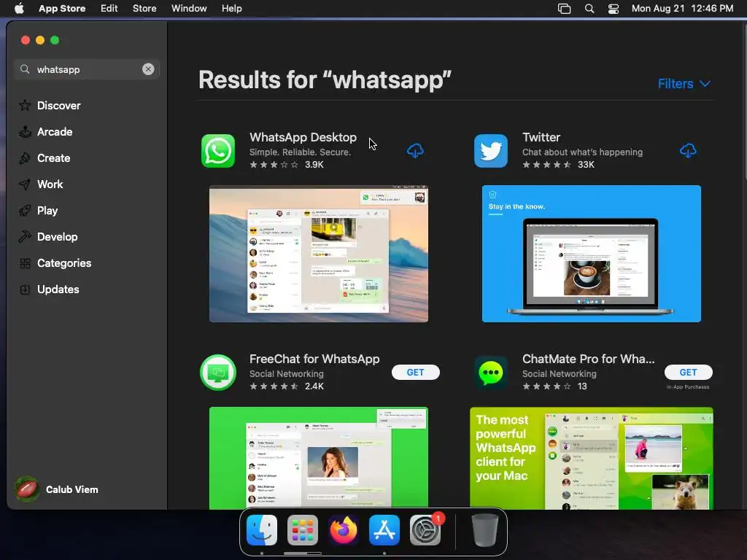View WhatsApp Desktop screenshot preview

pyautogui.click(x=319, y=254)
